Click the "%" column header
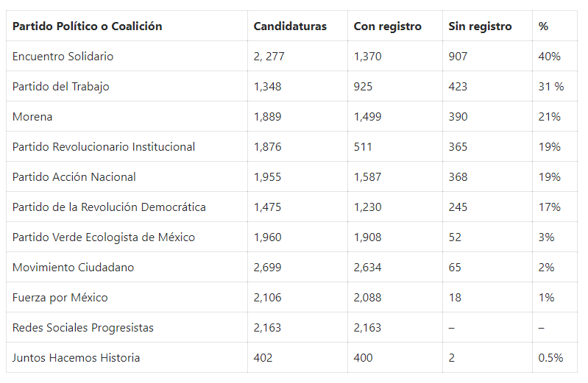The width and height of the screenshot is (588, 383). pyautogui.click(x=543, y=26)
